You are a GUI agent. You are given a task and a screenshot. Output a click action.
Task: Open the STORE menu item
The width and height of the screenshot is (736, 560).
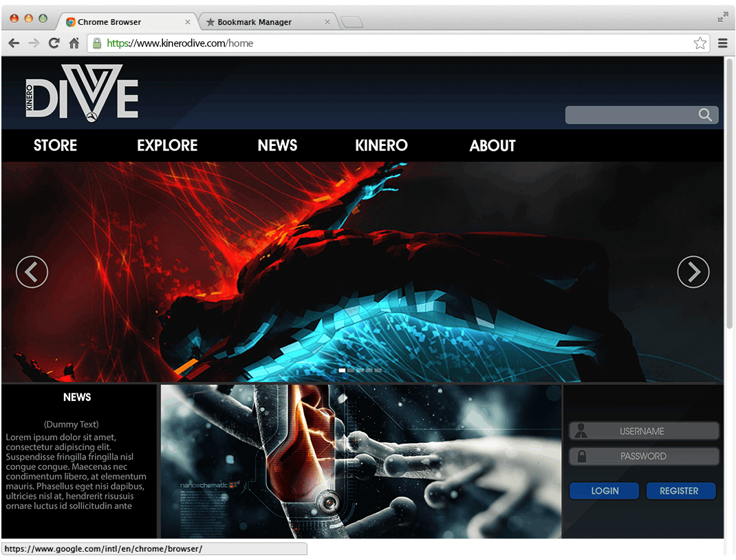[x=55, y=145]
